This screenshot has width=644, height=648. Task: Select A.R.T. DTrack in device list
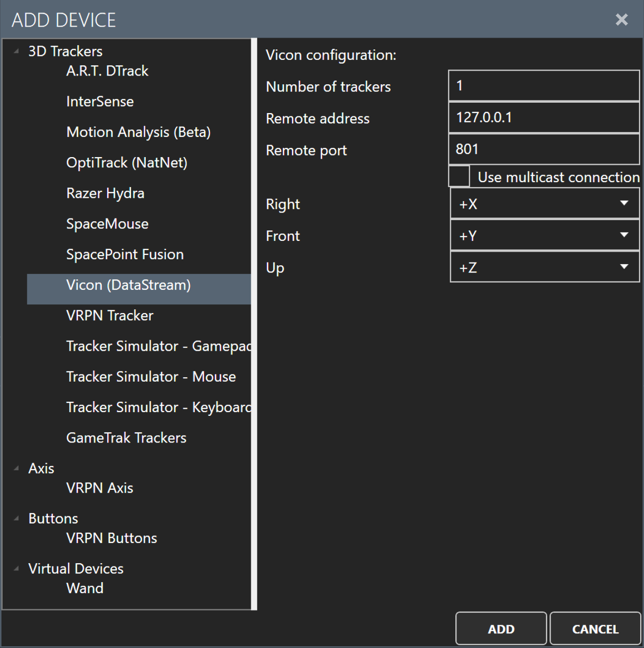[x=107, y=71]
